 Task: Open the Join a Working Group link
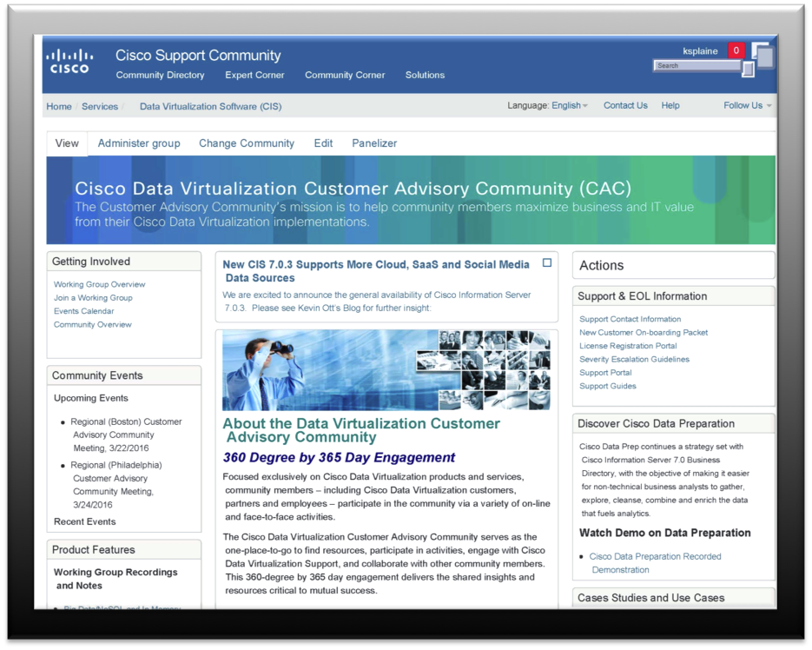(93, 298)
